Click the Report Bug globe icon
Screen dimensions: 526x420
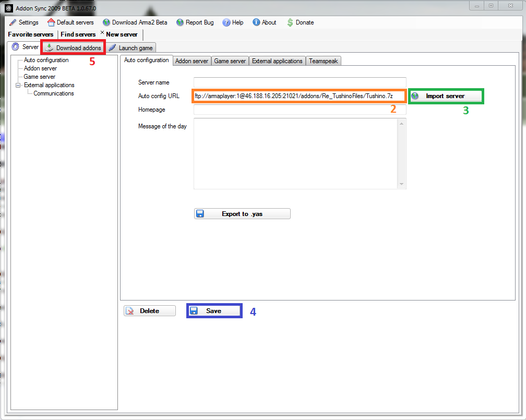click(x=180, y=22)
